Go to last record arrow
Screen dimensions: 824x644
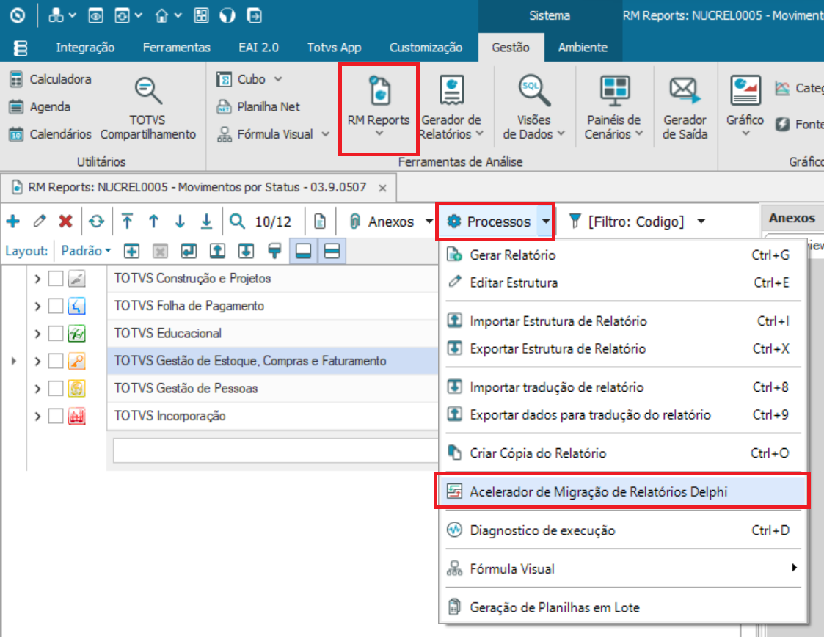coord(206,221)
